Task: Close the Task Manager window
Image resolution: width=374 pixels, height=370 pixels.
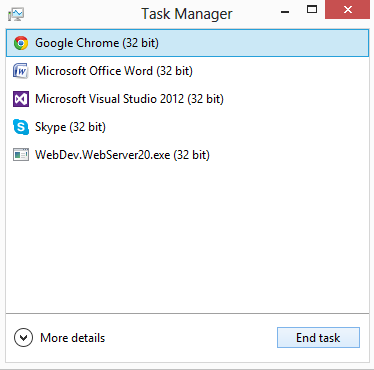Action: point(348,10)
